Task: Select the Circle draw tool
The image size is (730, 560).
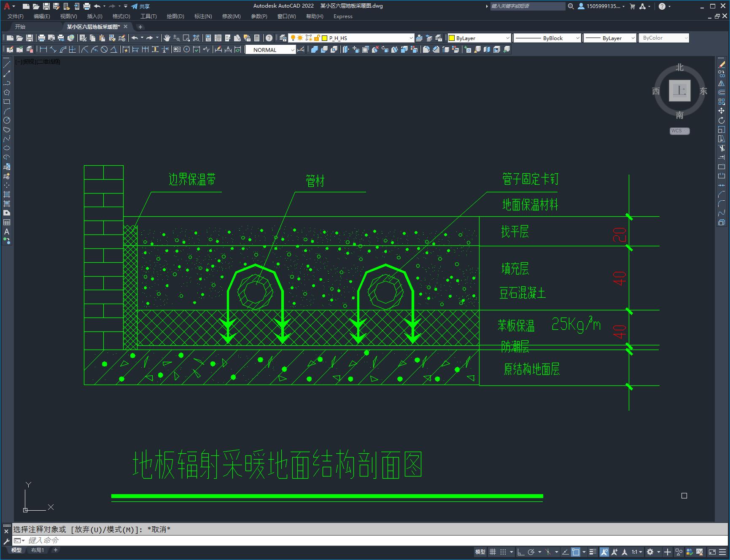Action: coord(7,120)
